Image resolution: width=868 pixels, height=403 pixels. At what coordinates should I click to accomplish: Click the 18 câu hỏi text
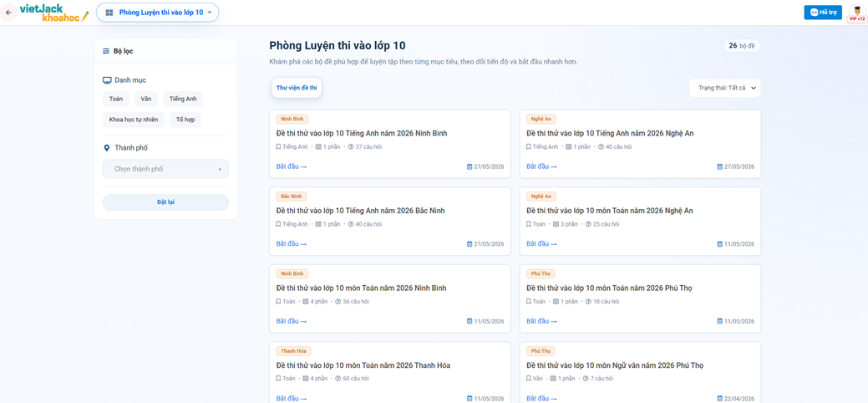pyautogui.click(x=606, y=302)
